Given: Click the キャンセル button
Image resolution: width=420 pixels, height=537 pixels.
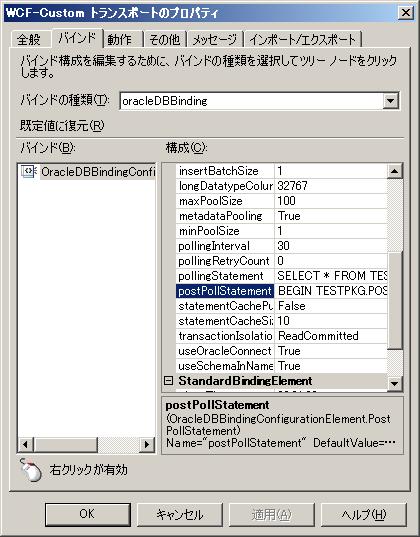Looking at the screenshot, I should [x=180, y=514].
